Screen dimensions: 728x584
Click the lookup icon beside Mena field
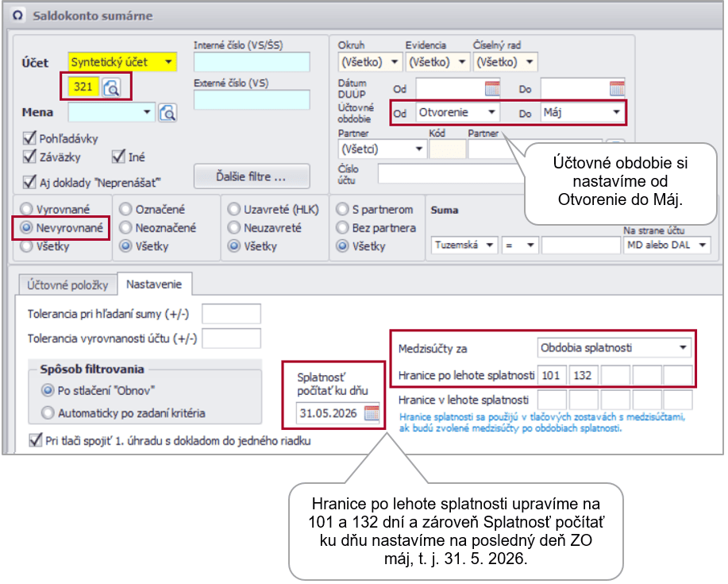coord(167,113)
